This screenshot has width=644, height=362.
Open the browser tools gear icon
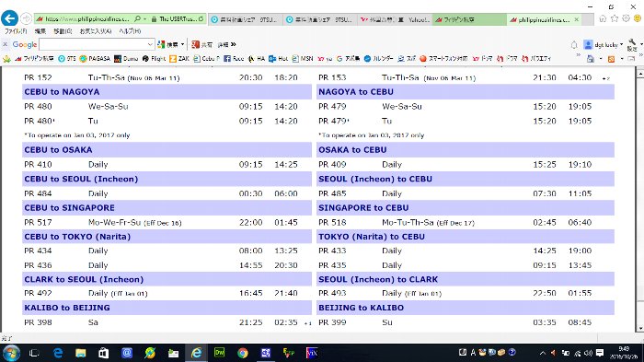pyautogui.click(x=626, y=18)
